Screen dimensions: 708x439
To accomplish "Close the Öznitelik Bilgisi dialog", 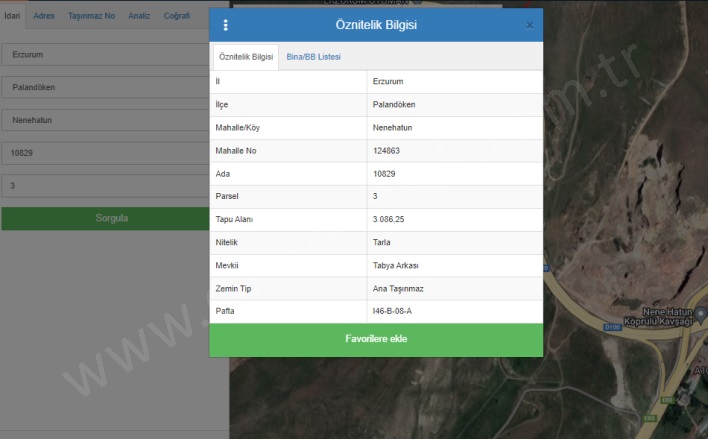I will [x=530, y=25].
